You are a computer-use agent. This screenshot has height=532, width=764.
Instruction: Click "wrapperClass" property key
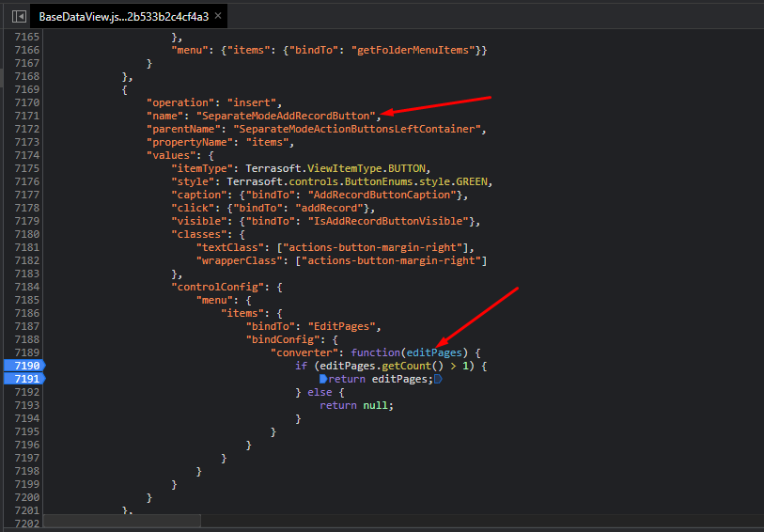(240, 260)
